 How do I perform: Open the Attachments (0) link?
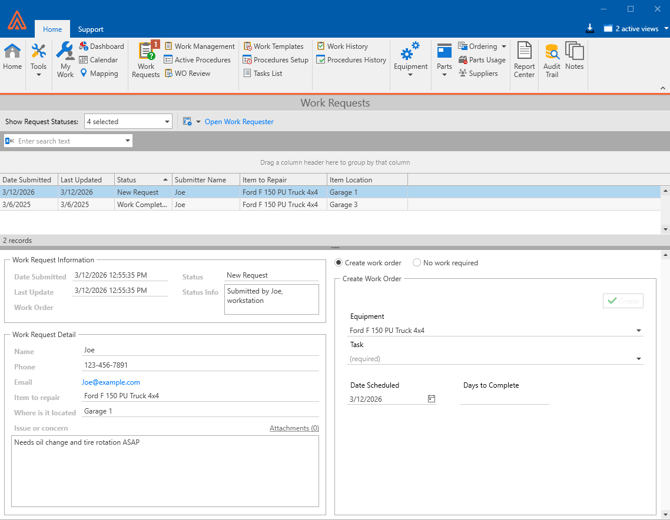(x=294, y=428)
